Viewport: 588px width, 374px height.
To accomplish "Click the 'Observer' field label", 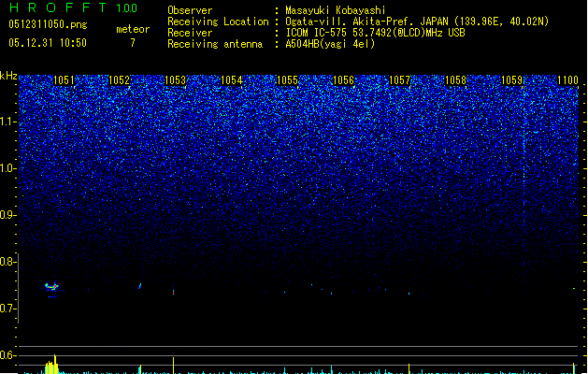I will 190,10.
